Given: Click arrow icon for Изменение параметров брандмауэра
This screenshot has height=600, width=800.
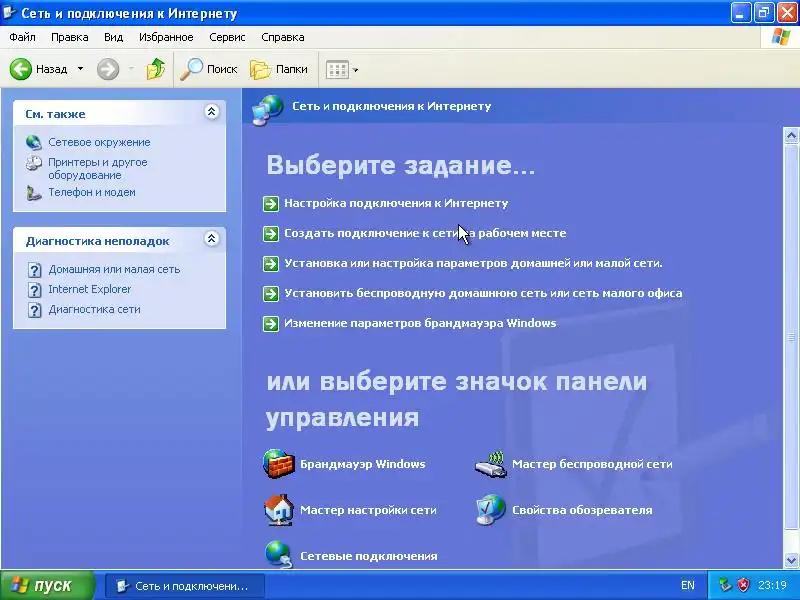Looking at the screenshot, I should [x=271, y=323].
